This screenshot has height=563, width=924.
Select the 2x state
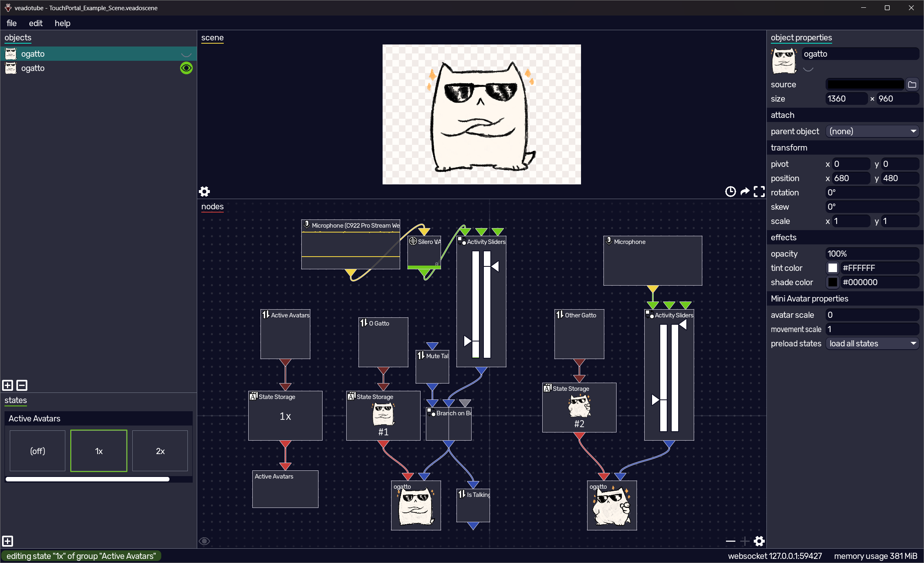tap(160, 451)
